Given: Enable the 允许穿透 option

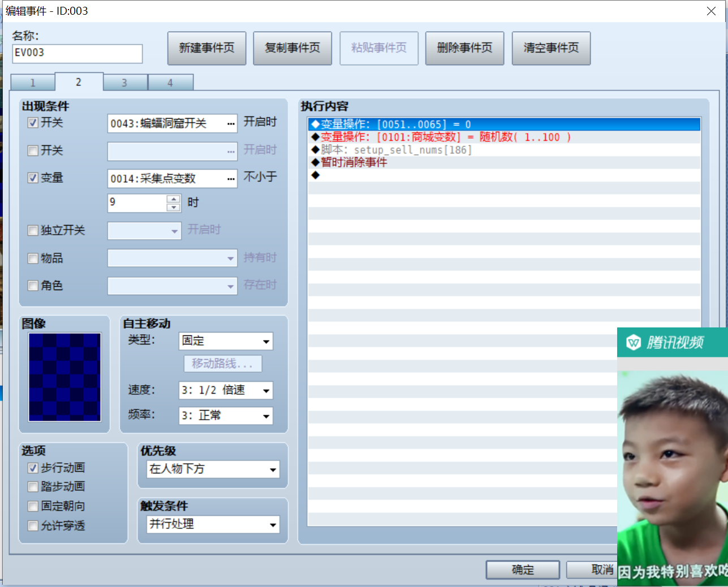Looking at the screenshot, I should pos(33,526).
